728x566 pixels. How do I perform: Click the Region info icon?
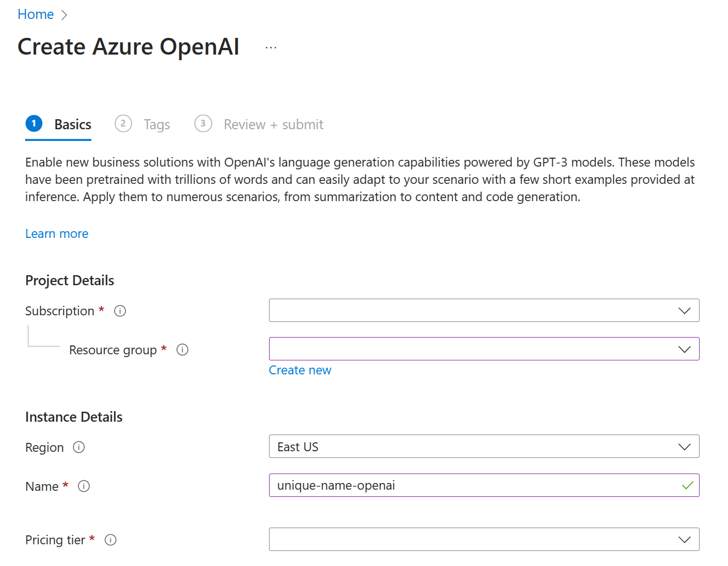pyautogui.click(x=79, y=447)
